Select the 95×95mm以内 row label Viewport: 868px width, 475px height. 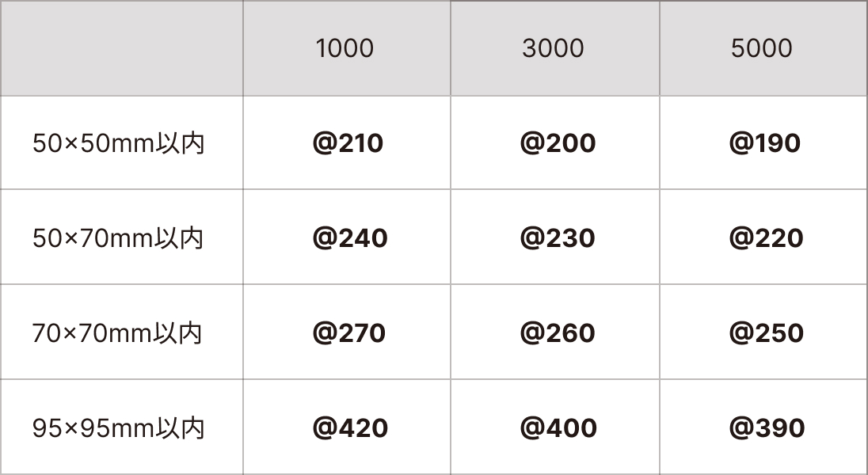point(119,428)
